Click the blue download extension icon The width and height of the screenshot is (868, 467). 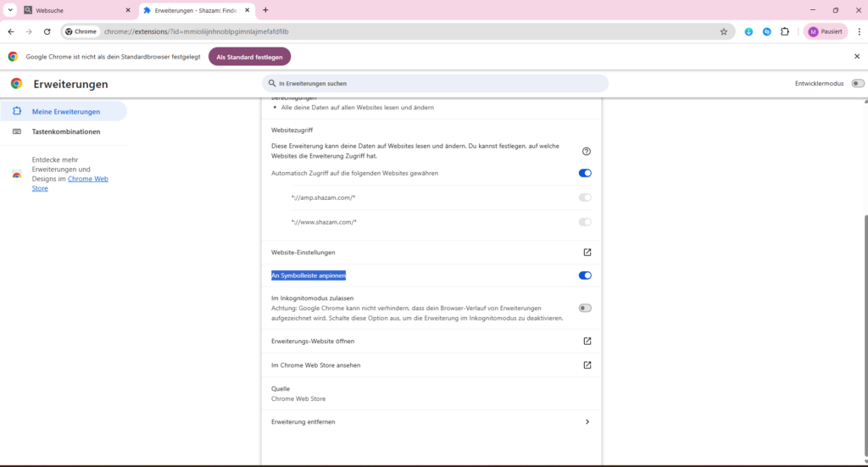(x=748, y=31)
